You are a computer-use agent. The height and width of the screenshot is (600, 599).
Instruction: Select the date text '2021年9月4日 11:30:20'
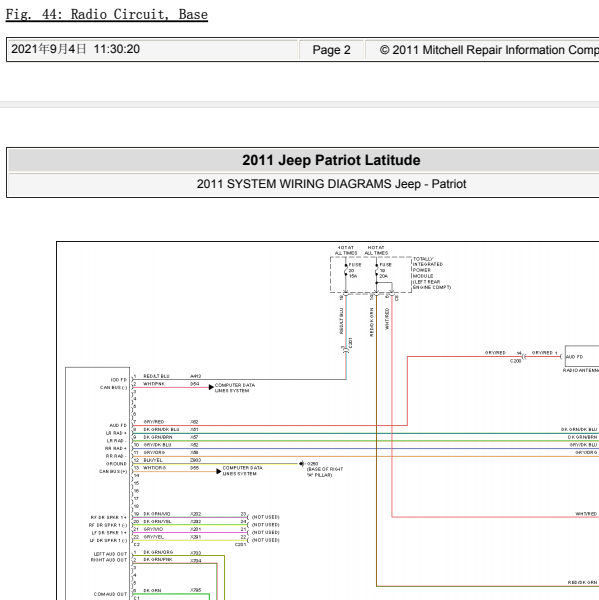[75, 49]
